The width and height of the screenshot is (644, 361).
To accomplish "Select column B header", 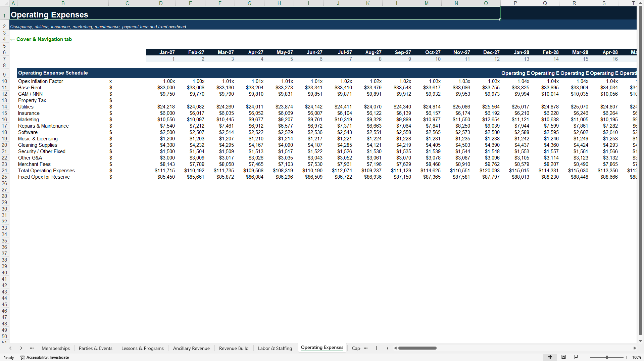I will coord(63,3).
